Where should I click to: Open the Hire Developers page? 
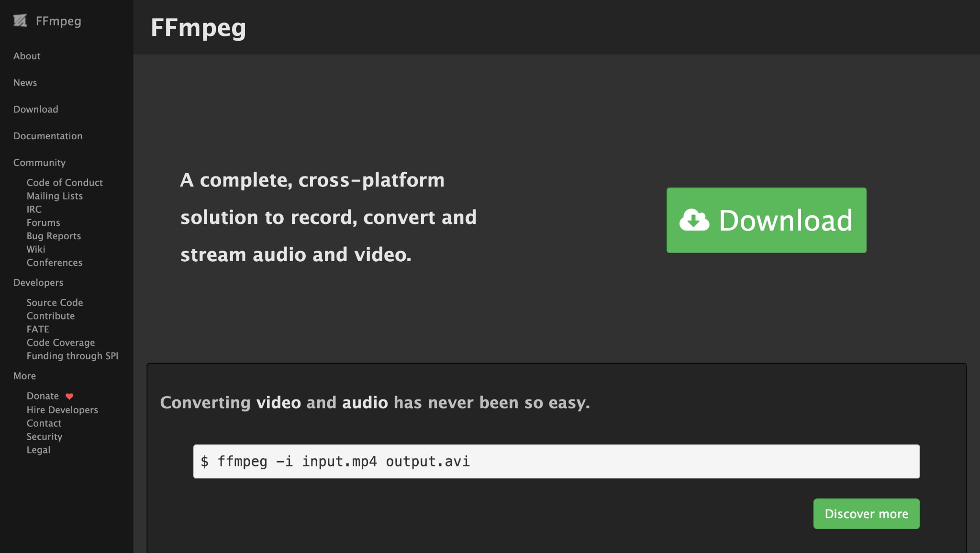tap(62, 409)
